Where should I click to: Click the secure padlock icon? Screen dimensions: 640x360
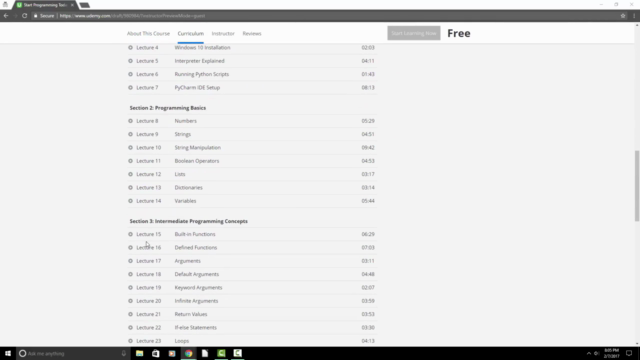[x=36, y=16]
